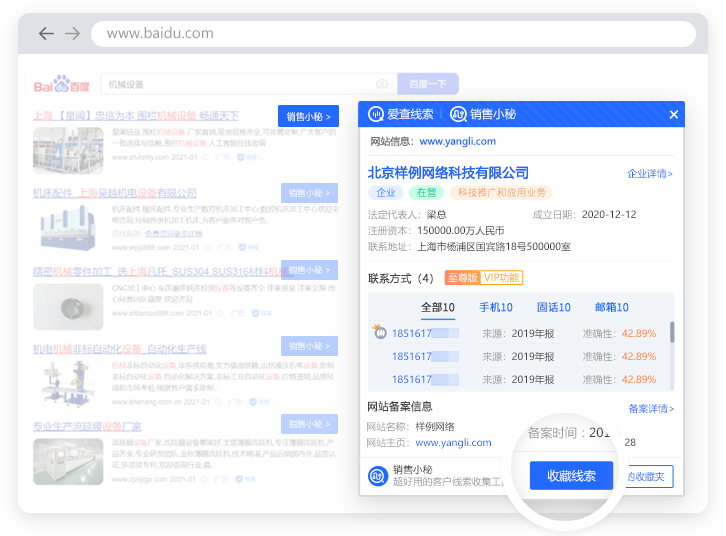Viewport: 726px width, 536px height.
Task: Open the 上海【皇闽】 search result title
Action: click(136, 116)
